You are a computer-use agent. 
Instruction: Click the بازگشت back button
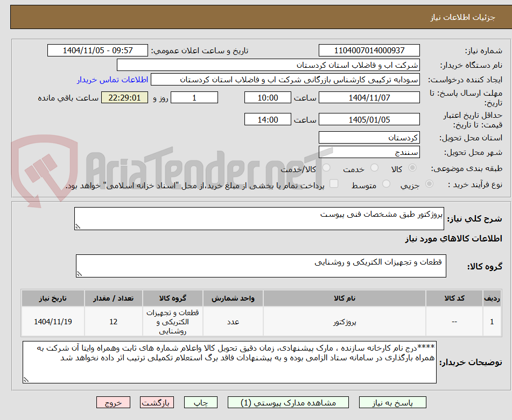click(x=157, y=402)
